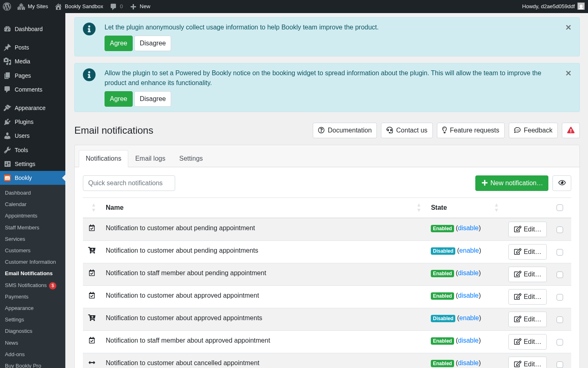Check customer pending appointment row checkbox
Screen dimensions: 588x368
tap(560, 230)
